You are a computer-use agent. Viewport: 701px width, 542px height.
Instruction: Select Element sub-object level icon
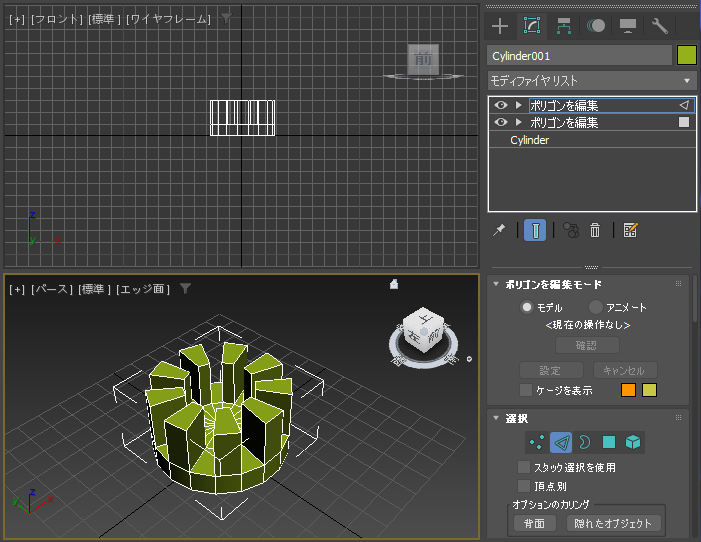pos(633,442)
